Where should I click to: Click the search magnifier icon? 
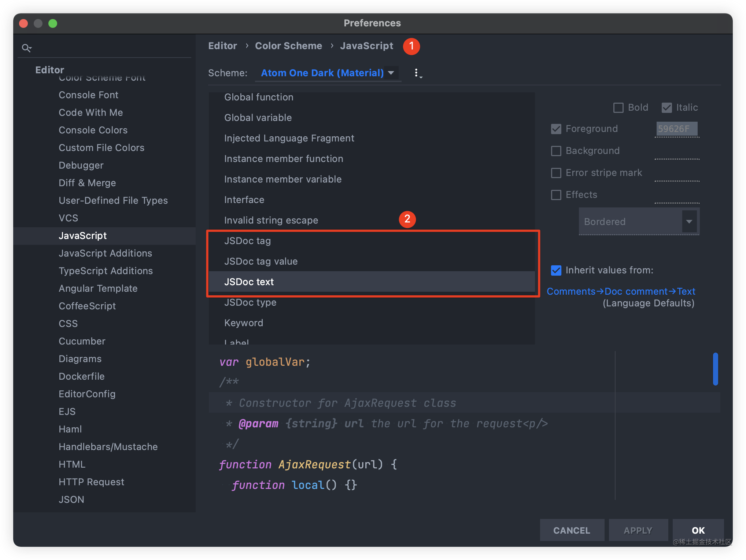point(26,48)
